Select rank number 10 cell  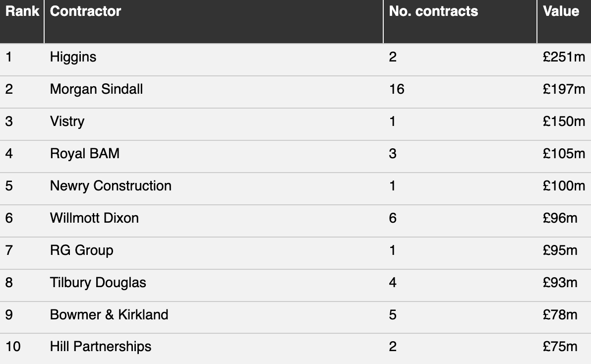click(x=13, y=347)
